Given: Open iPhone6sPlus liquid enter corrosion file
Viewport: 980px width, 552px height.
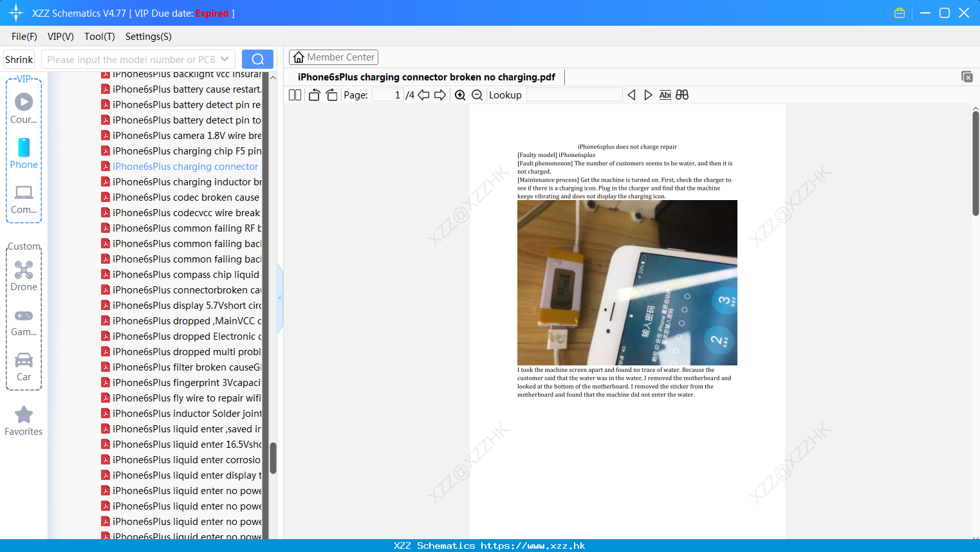Looking at the screenshot, I should click(x=181, y=460).
